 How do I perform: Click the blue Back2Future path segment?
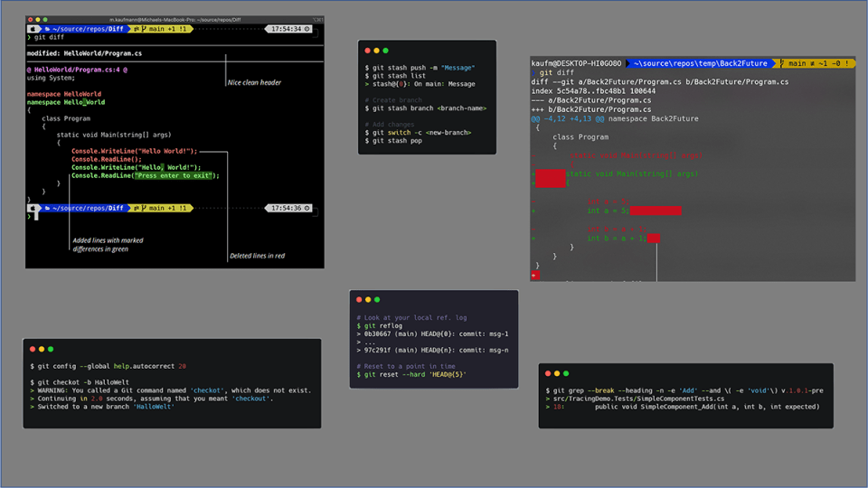(700, 63)
